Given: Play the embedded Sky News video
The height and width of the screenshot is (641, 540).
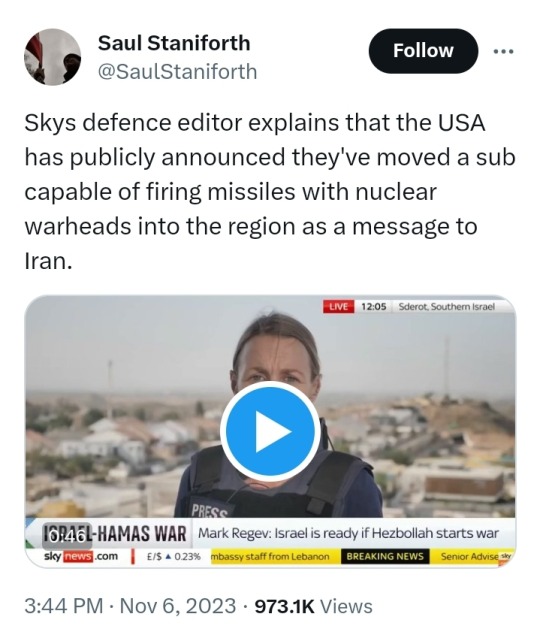Looking at the screenshot, I should (x=270, y=432).
